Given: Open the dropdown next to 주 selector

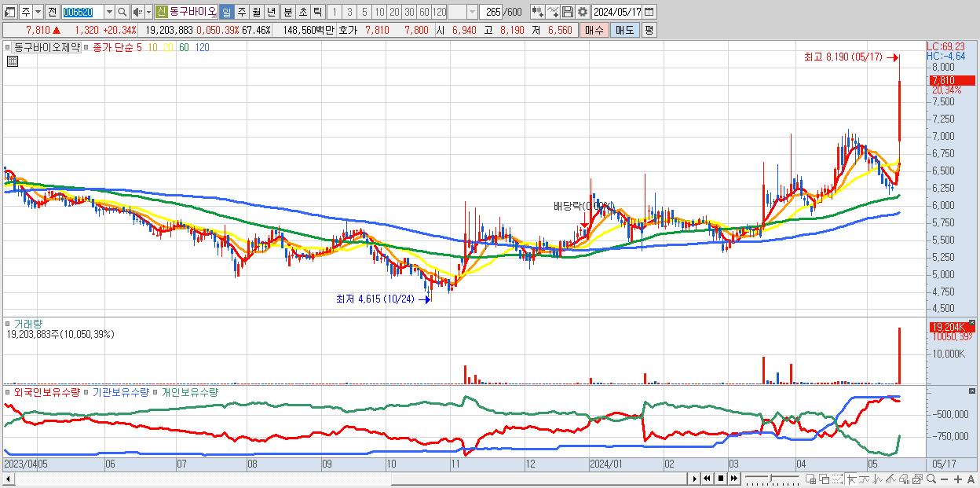Looking at the screenshot, I should (x=38, y=12).
